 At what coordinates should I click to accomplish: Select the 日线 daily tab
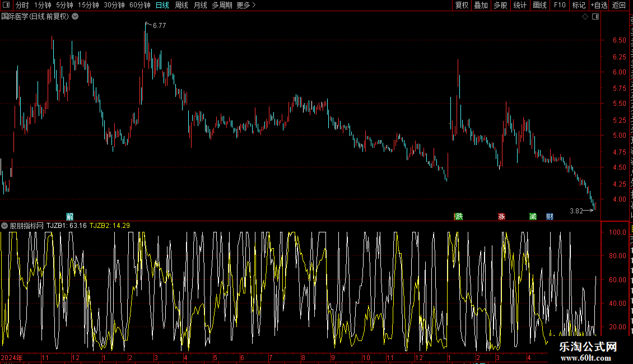coord(162,5)
